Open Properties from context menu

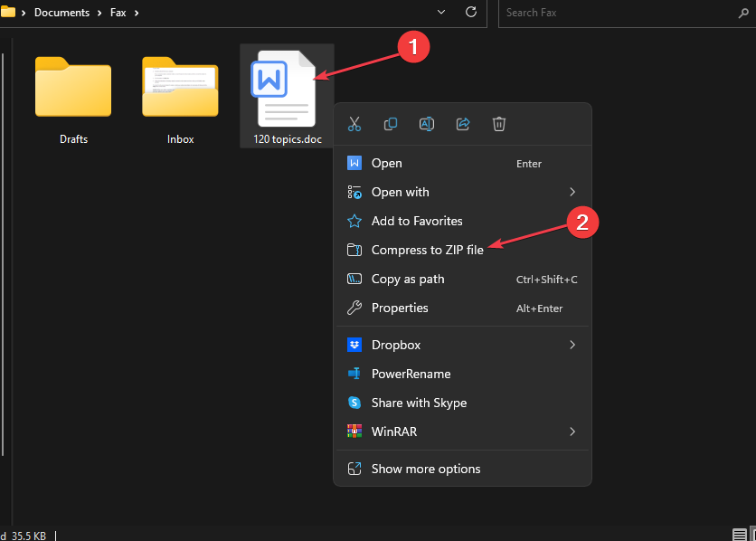[400, 308]
